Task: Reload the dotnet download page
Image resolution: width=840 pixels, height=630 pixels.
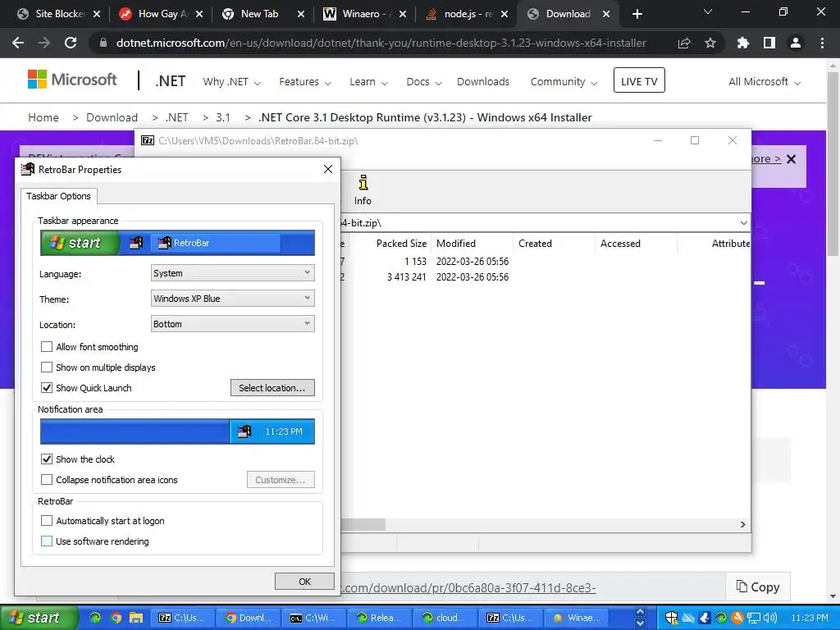Action: [x=71, y=43]
